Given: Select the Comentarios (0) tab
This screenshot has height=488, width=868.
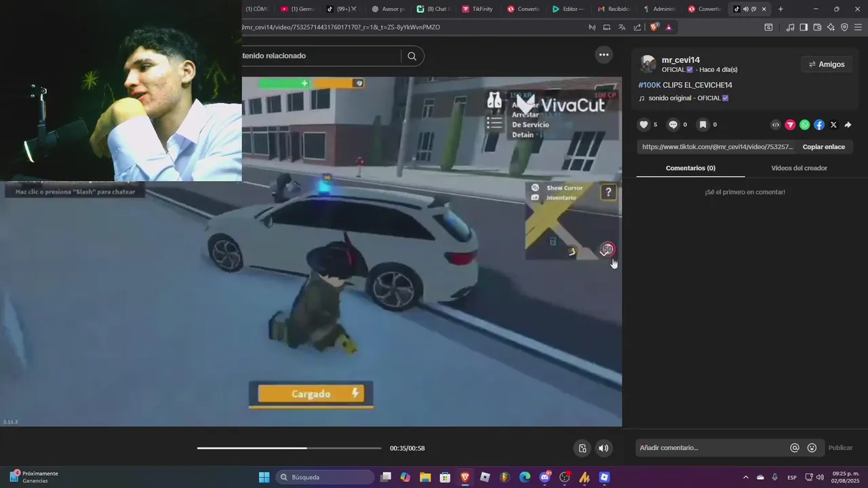Looking at the screenshot, I should (690, 168).
